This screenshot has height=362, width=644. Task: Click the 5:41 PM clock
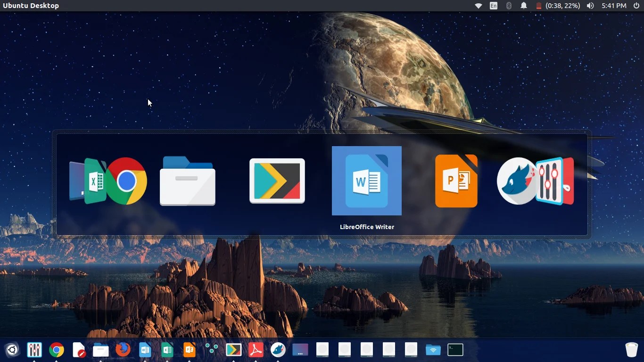614,6
